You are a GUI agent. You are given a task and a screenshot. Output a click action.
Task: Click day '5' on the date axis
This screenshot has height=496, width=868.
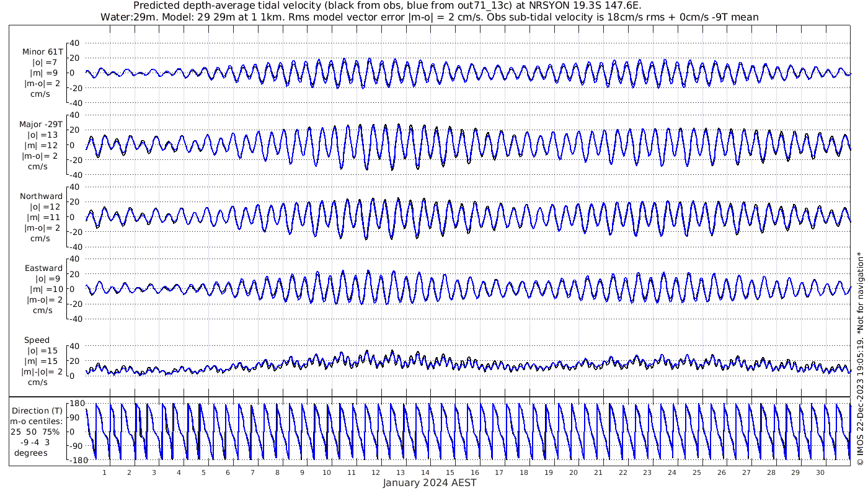tap(203, 472)
